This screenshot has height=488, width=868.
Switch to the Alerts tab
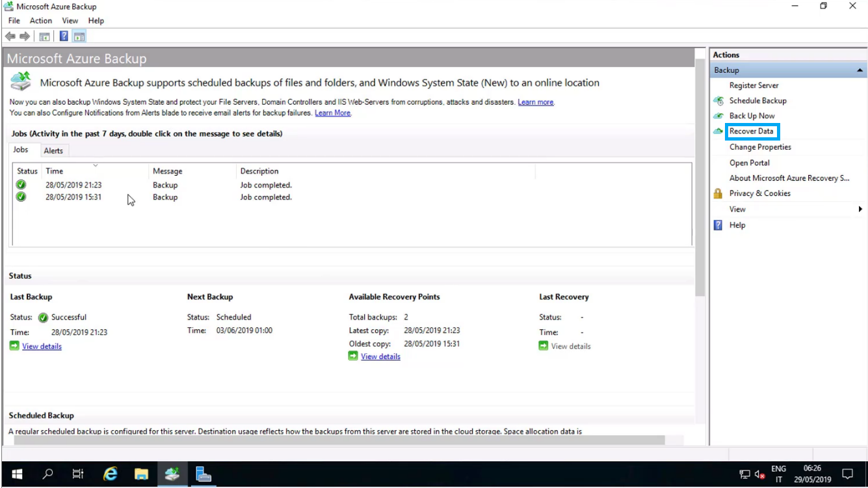pos(53,150)
